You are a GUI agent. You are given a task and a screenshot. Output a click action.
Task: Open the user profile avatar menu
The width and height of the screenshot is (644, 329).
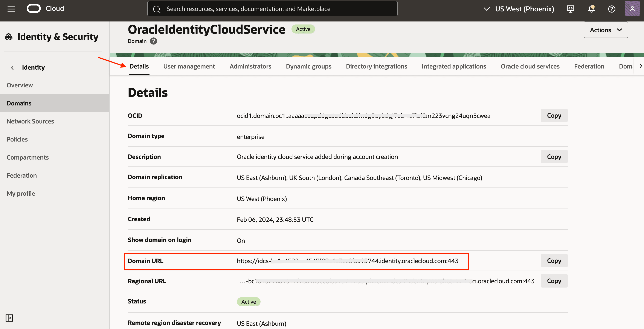632,9
